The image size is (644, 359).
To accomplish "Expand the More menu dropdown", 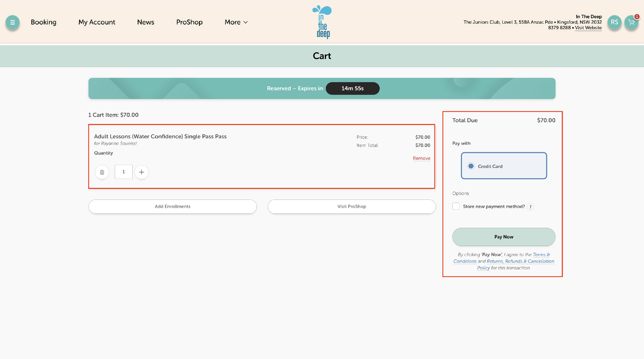I will tap(236, 22).
